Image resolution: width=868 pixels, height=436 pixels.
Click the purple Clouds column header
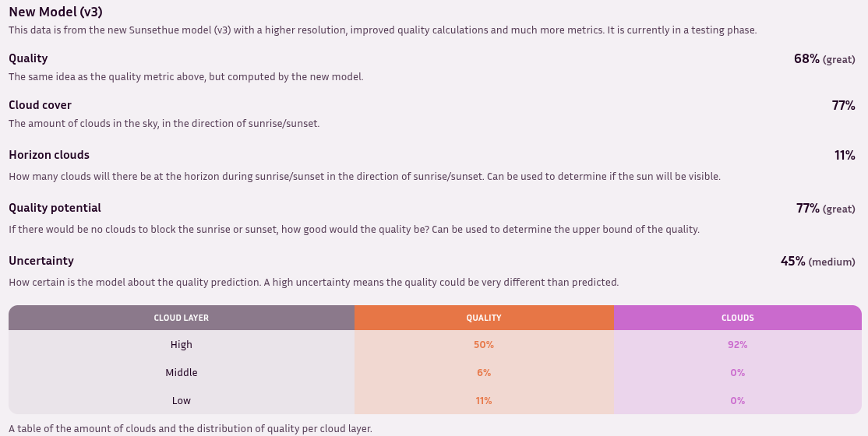tap(737, 318)
